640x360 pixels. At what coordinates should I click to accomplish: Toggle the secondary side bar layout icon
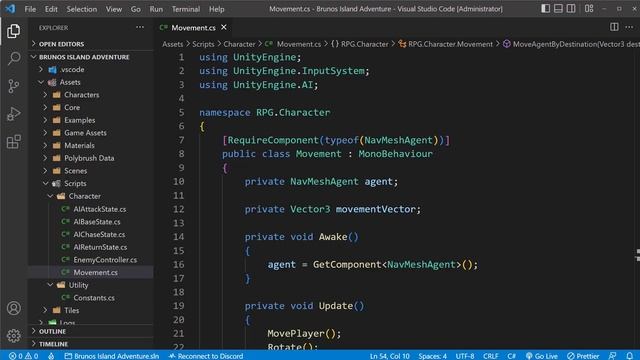(x=571, y=9)
